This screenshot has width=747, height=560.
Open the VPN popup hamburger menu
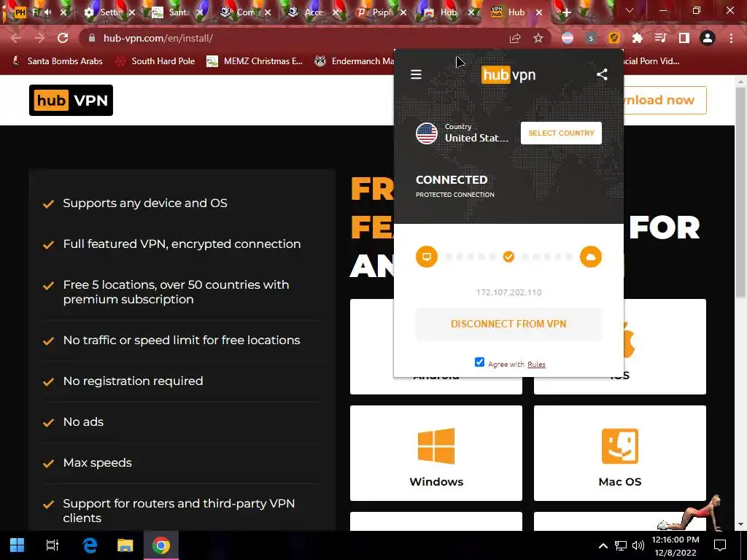(416, 74)
